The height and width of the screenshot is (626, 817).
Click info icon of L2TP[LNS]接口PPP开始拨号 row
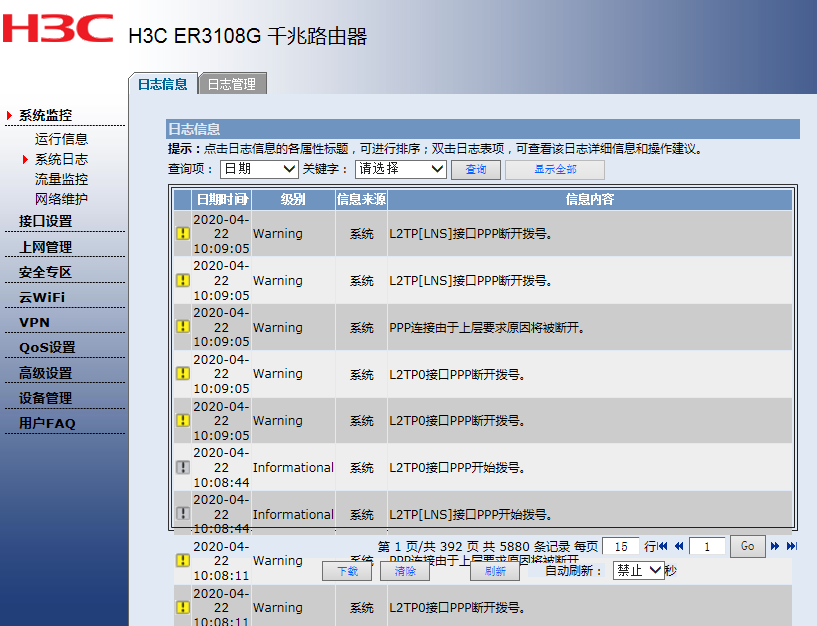coord(183,513)
